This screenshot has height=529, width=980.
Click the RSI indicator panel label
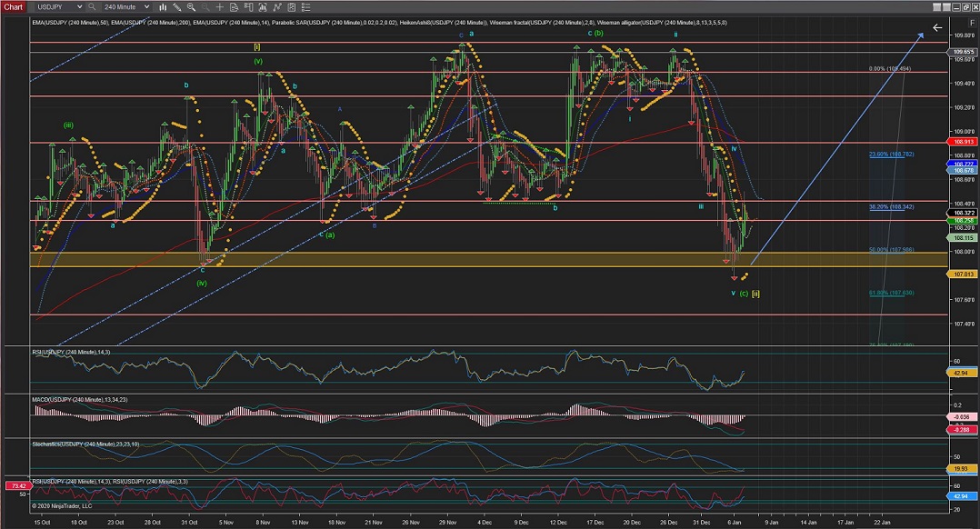65,350
